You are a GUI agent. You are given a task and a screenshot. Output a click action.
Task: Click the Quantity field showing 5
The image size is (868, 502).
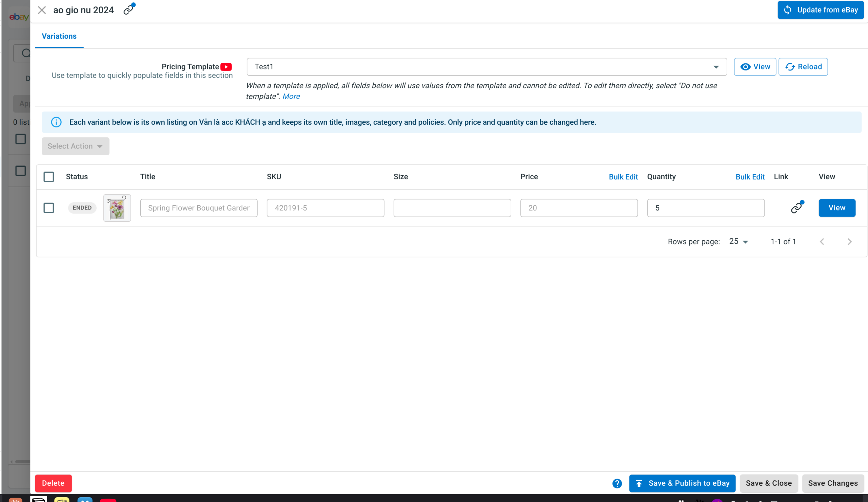click(706, 208)
